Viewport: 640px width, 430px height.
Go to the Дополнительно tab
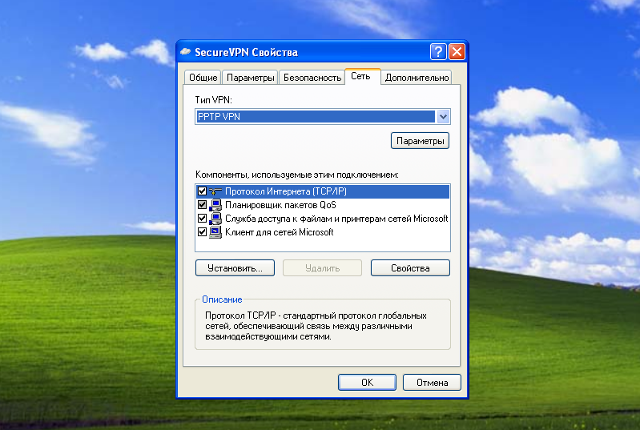click(x=417, y=78)
